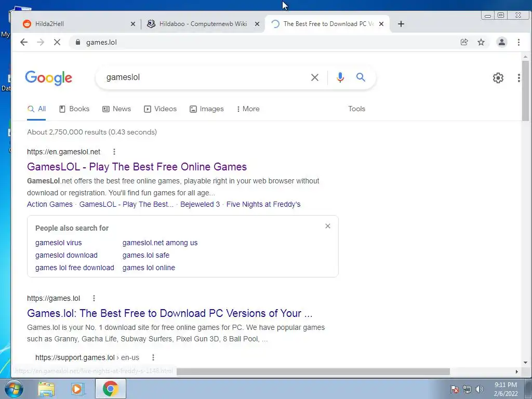Search for games lol online
The width and height of the screenshot is (532, 399).
coord(149,268)
